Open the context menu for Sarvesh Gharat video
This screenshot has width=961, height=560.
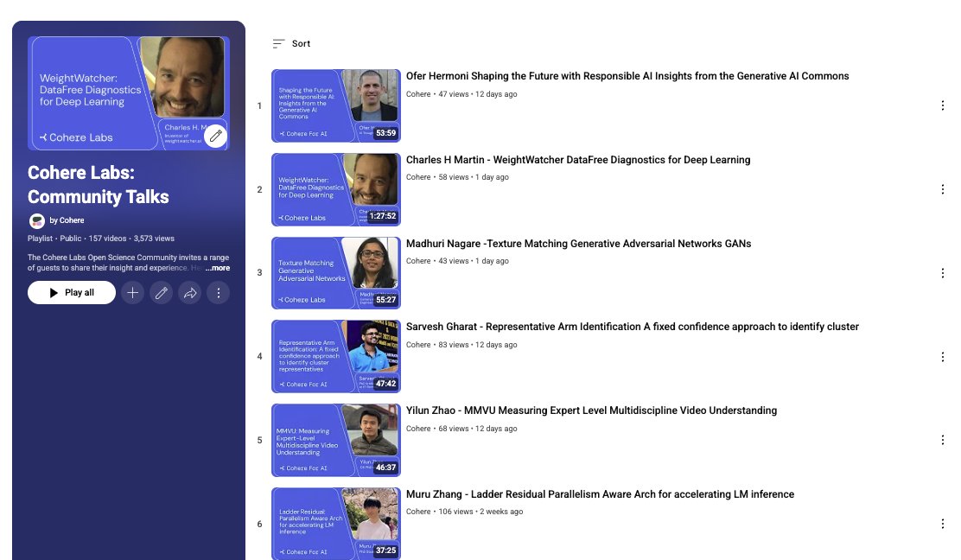point(942,355)
